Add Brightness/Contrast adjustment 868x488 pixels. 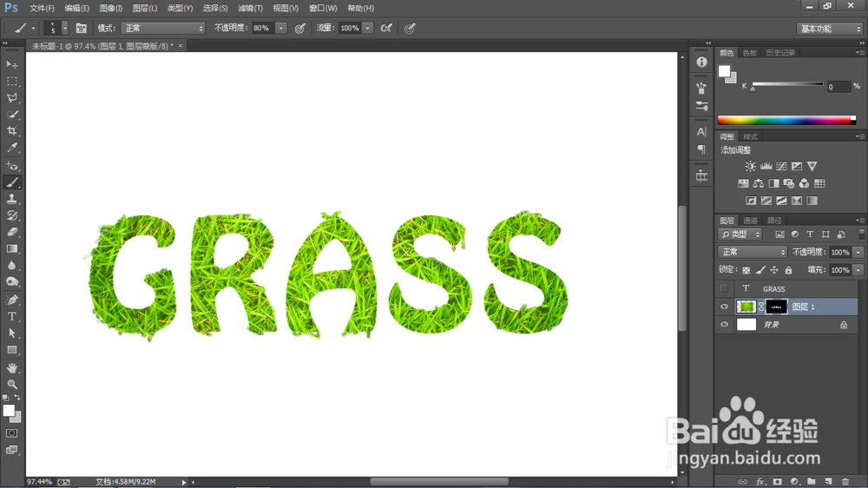(x=750, y=166)
